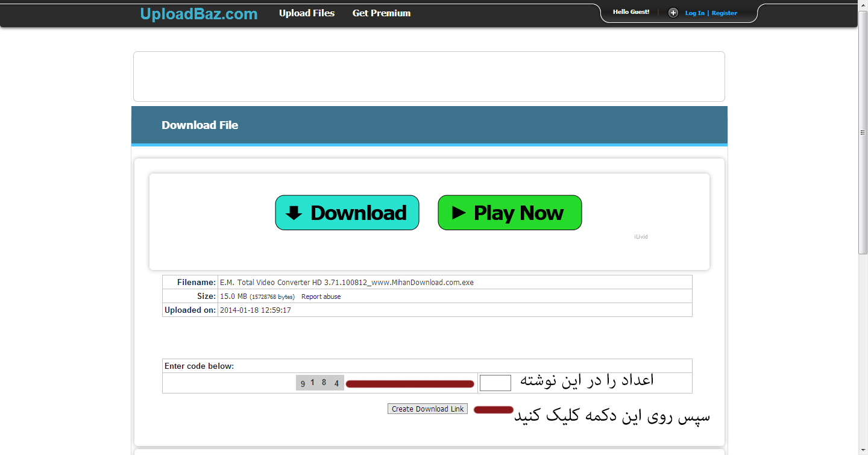Open the Register link
The width and height of the screenshot is (868, 455).
tap(724, 13)
